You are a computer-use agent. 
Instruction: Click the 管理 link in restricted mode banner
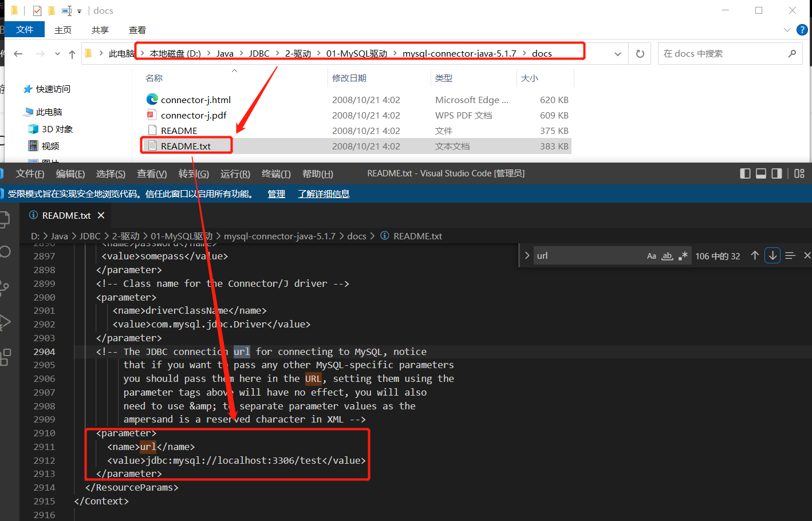click(277, 194)
